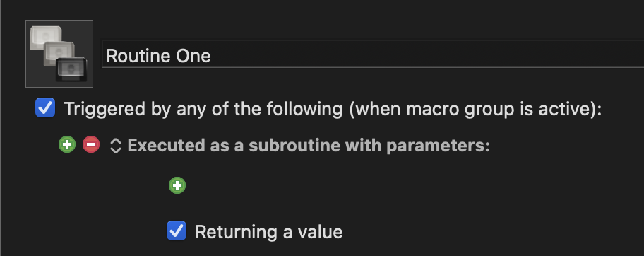644x256 pixels.
Task: Select the macro icon thumbnail border
Action: pos(59,54)
